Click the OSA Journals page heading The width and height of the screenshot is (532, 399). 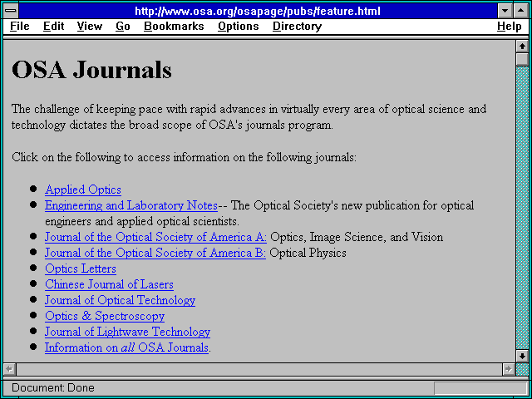[91, 70]
